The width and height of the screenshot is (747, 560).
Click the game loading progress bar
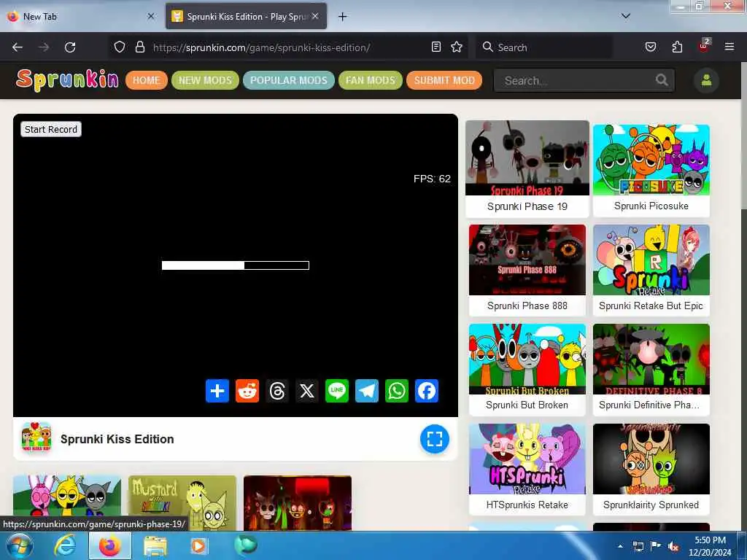(x=236, y=265)
